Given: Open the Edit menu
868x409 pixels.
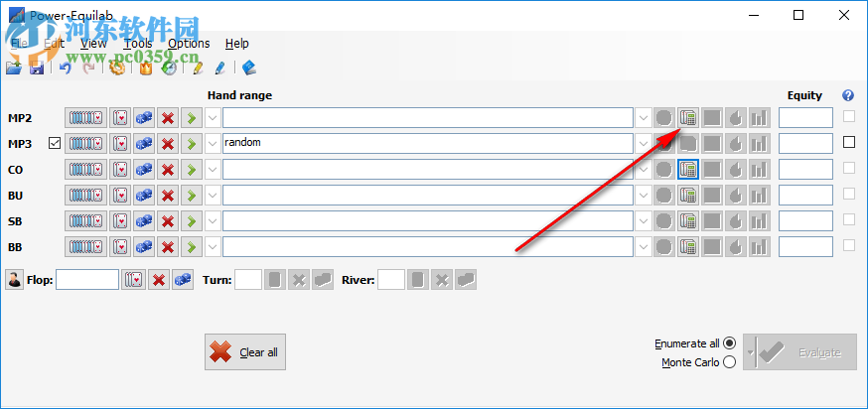Looking at the screenshot, I should tap(55, 43).
